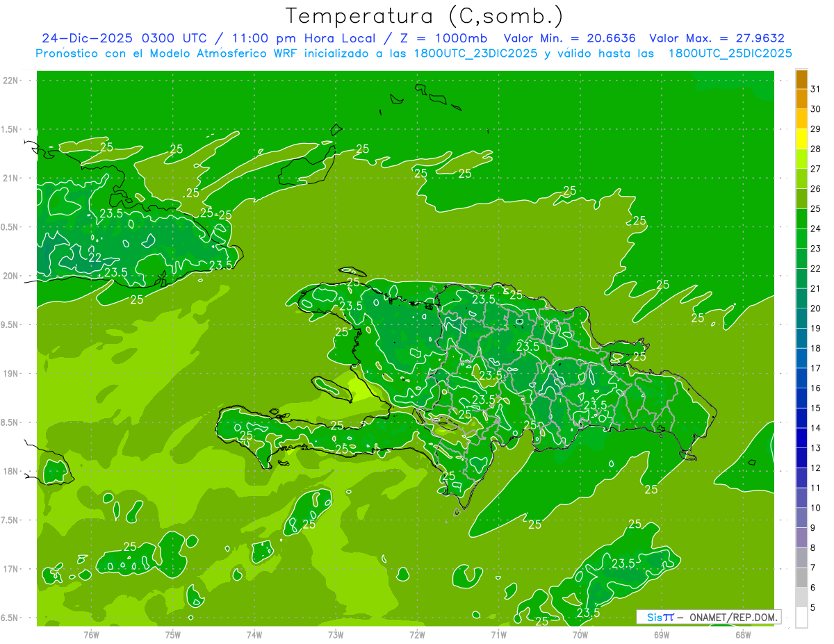Click the color bar segment between 24 and 25
Screen dimensions: 834x644
tap(801, 219)
